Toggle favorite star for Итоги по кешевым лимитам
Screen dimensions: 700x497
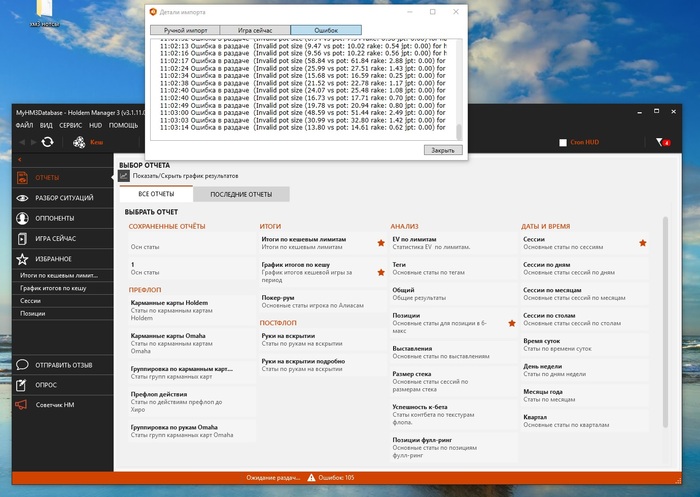point(381,243)
